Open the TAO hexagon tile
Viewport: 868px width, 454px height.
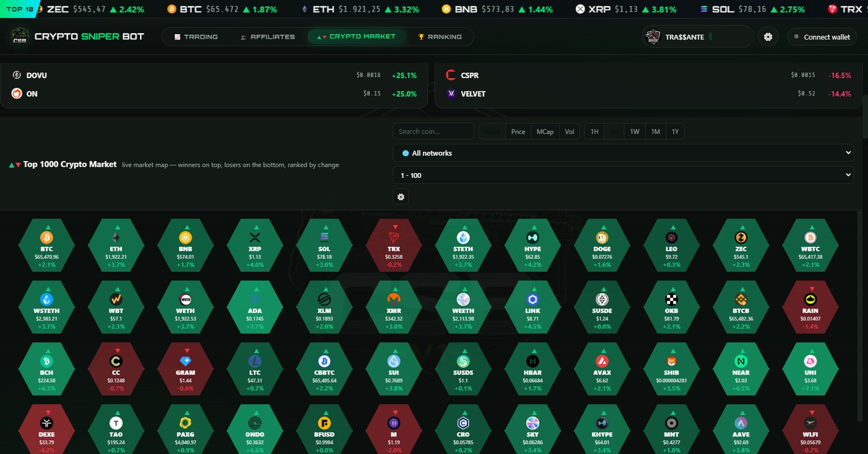click(x=116, y=429)
